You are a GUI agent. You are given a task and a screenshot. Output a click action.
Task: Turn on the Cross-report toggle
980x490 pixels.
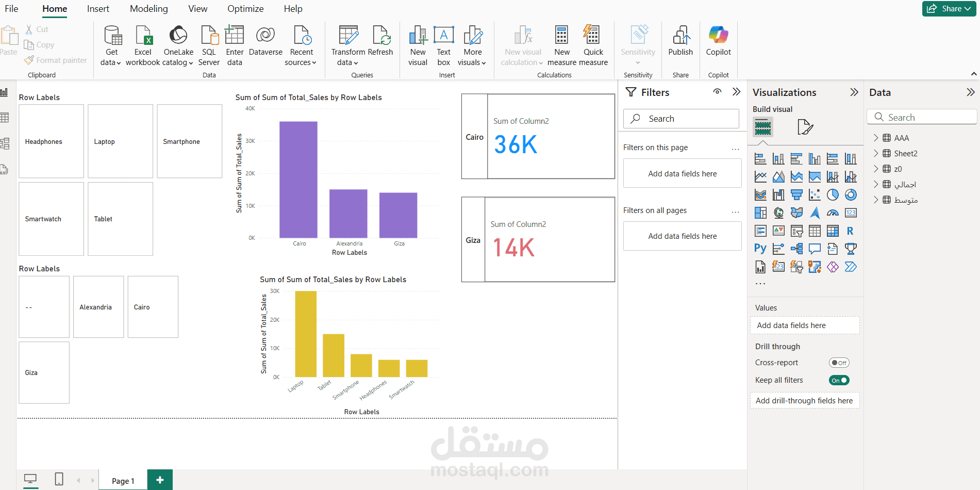[x=839, y=363]
